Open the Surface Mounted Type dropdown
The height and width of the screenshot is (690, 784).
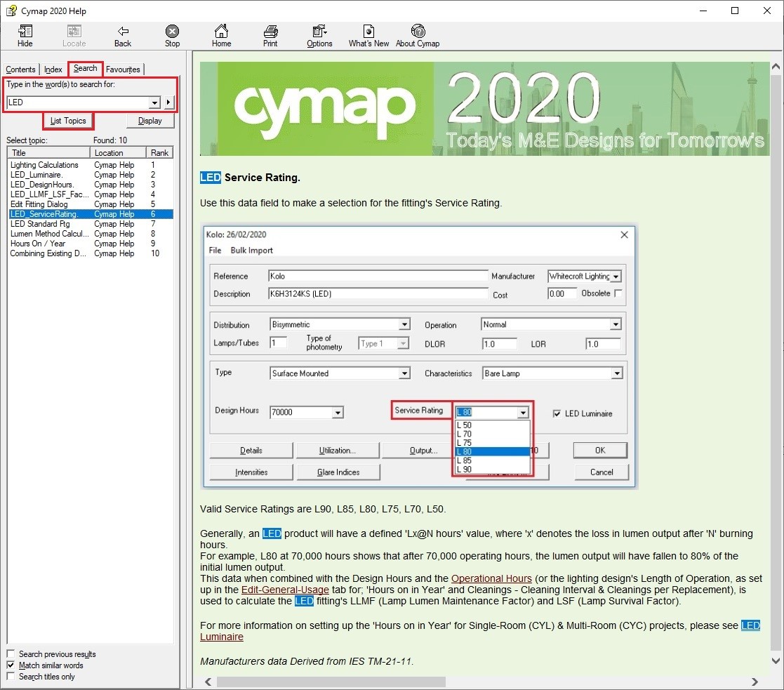point(404,373)
